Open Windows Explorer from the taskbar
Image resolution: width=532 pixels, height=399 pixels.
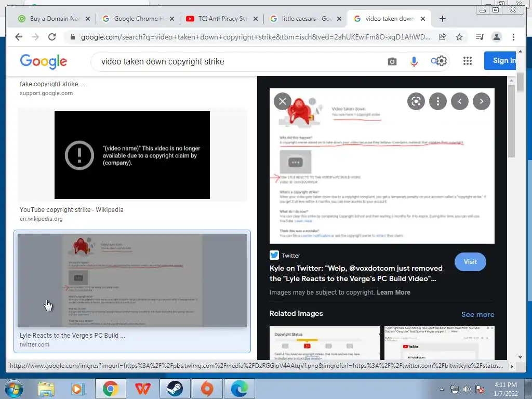[x=46, y=389]
